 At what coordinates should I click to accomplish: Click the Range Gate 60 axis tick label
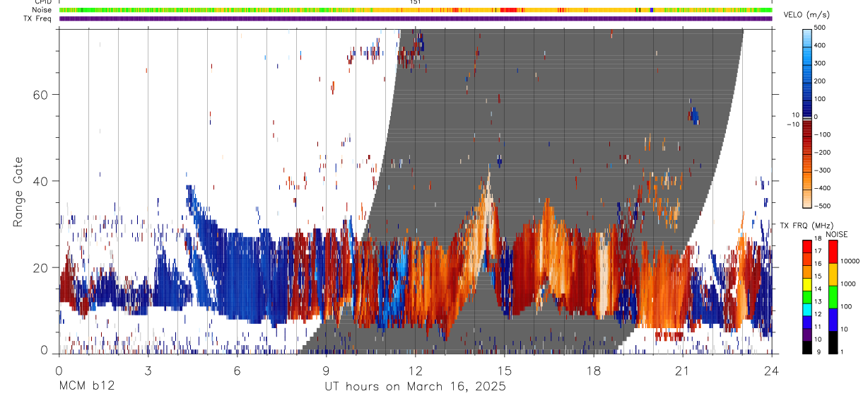pyautogui.click(x=40, y=94)
